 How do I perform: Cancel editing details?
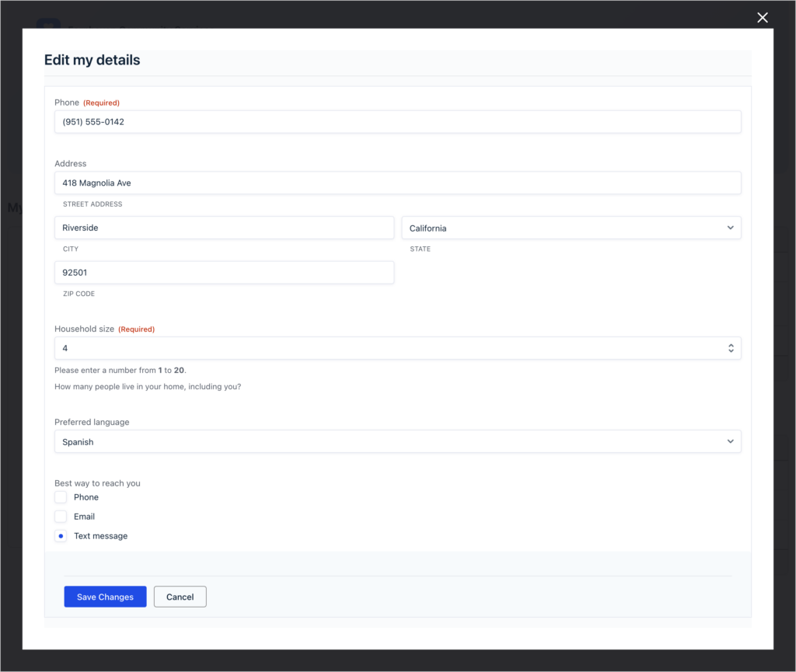point(180,597)
